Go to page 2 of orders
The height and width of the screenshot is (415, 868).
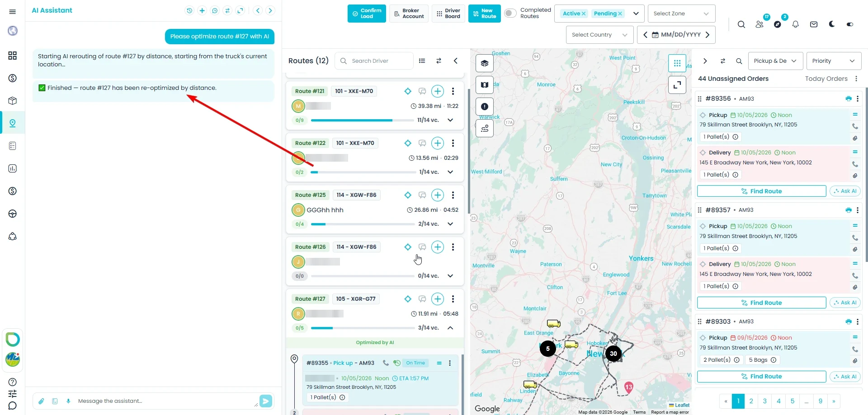751,401
